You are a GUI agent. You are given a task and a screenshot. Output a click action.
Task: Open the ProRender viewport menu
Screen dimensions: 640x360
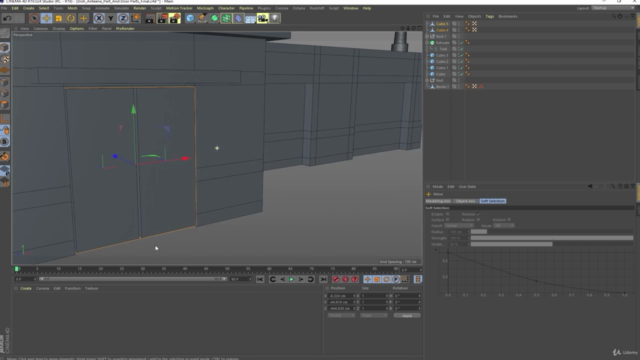coord(125,29)
